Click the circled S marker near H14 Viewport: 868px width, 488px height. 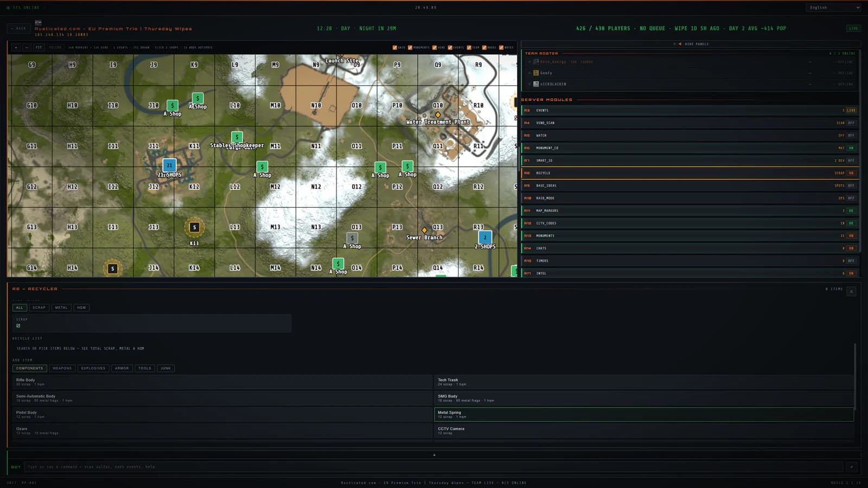click(x=112, y=268)
